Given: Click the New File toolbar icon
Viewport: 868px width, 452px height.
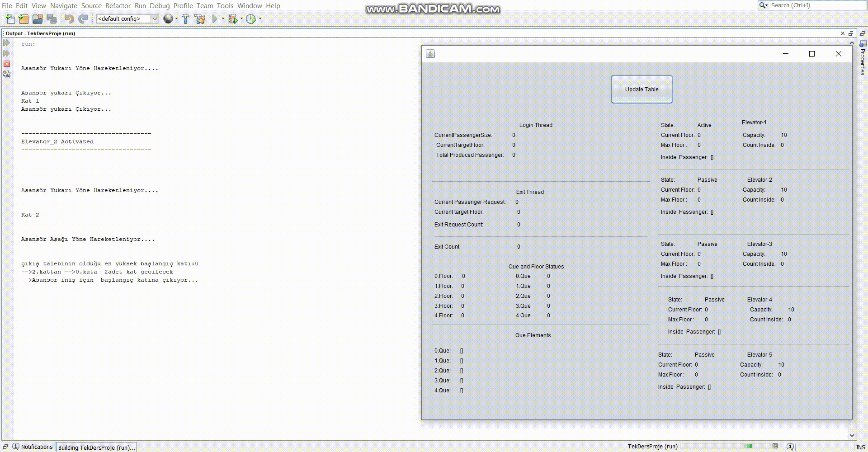Looking at the screenshot, I should tap(10, 19).
